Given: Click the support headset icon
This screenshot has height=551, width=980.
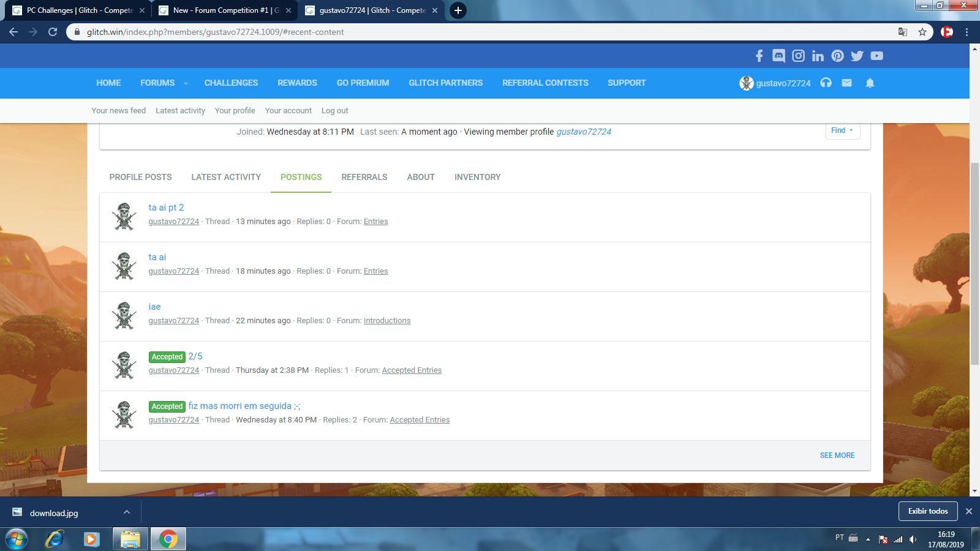Looking at the screenshot, I should tap(826, 83).
